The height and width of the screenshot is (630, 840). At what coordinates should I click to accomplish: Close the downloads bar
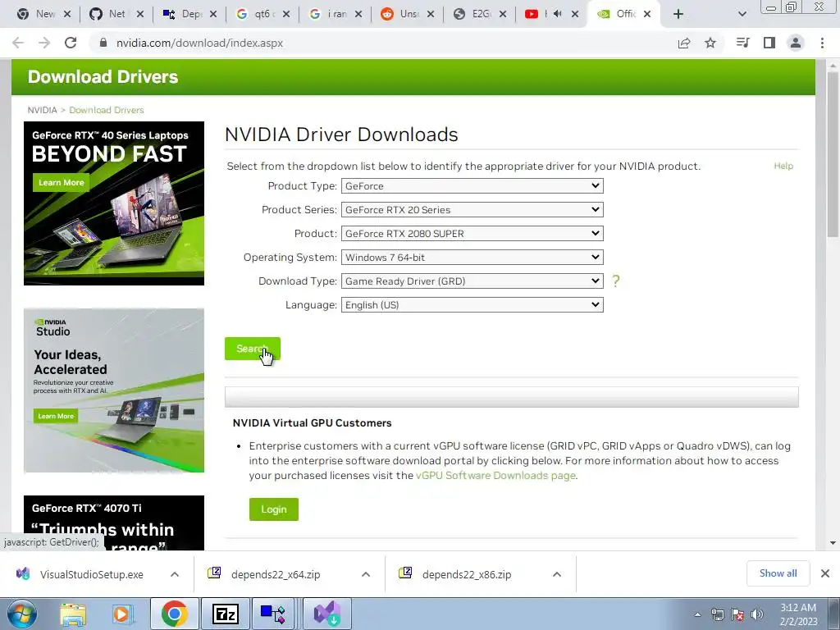[x=825, y=573]
